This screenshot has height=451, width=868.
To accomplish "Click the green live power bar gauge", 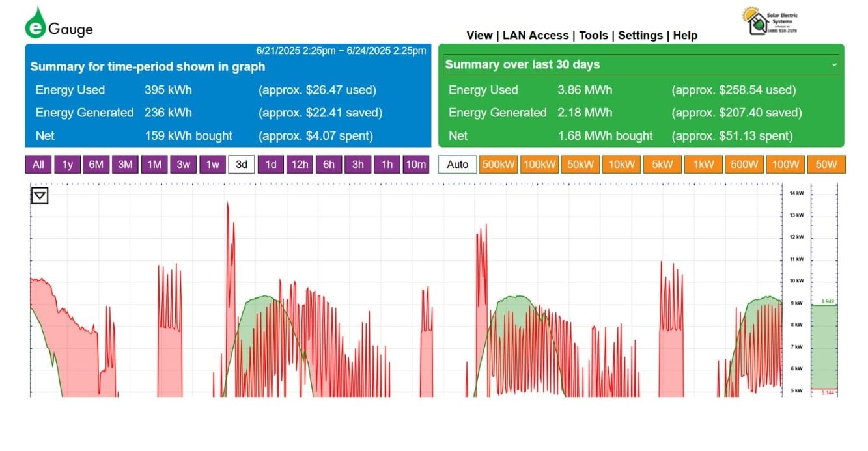I will tap(824, 347).
